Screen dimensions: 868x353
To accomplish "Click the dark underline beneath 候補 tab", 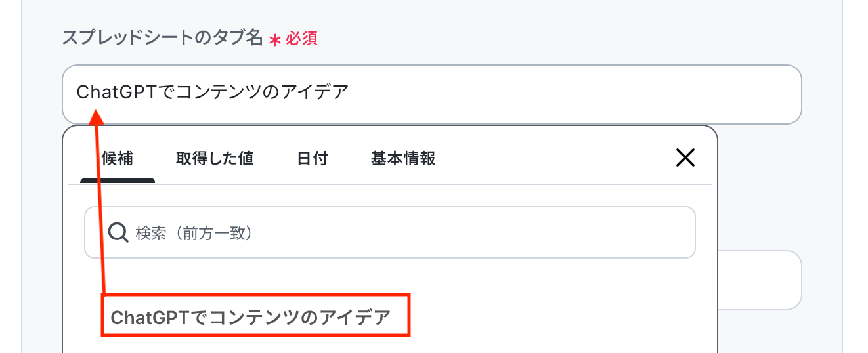I will coord(118,180).
